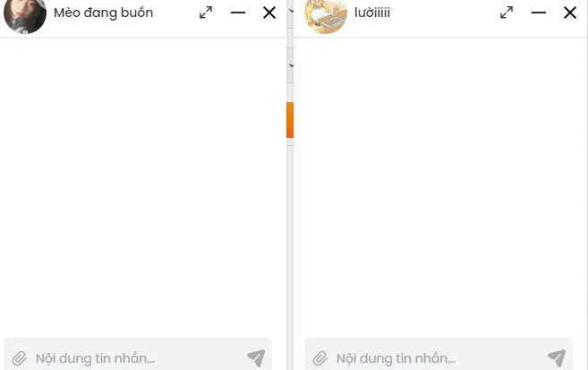
Task: Minimize the lườiiiii chat window
Action: coord(539,13)
